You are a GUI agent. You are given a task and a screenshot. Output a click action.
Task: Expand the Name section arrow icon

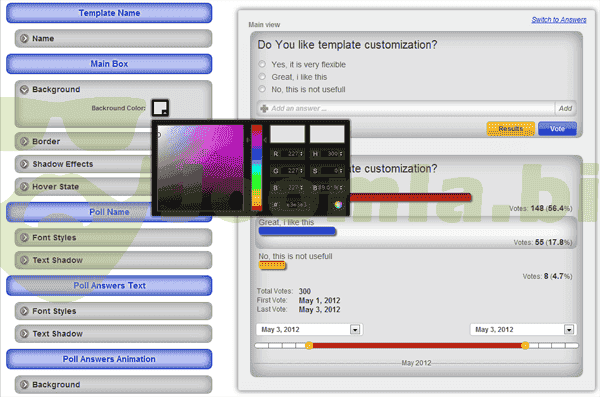pos(24,38)
